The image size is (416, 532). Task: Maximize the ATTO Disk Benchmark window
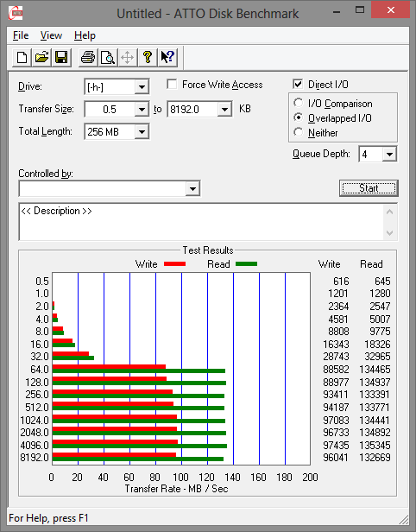(360, 10)
